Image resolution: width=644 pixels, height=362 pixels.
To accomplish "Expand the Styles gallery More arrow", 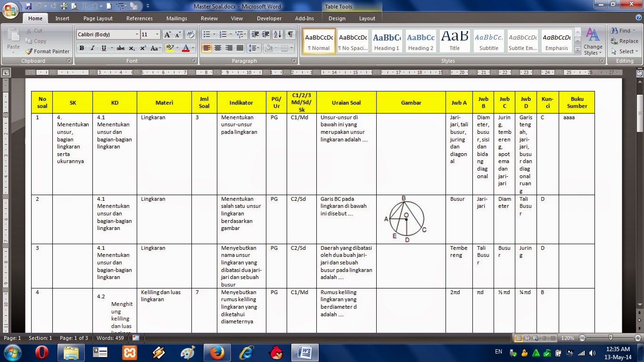I will pyautogui.click(x=578, y=49).
